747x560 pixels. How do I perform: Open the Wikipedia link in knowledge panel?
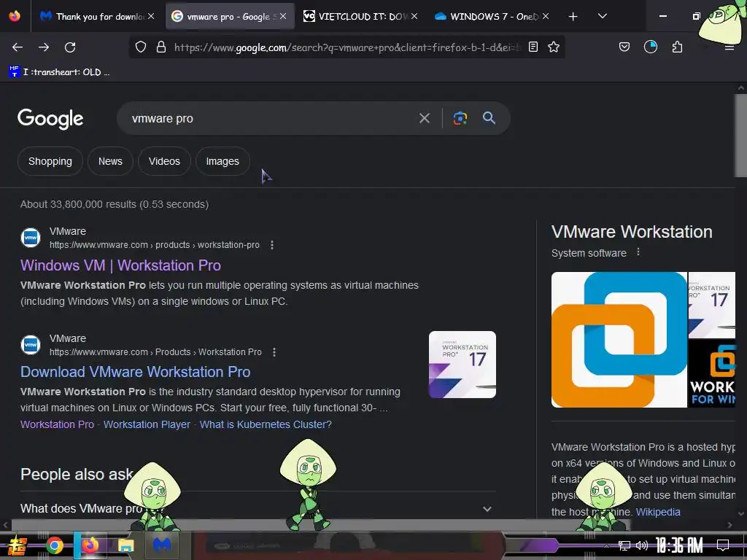(658, 512)
